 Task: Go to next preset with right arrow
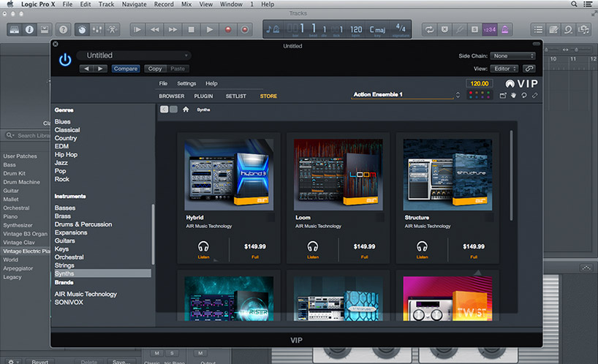[x=100, y=69]
